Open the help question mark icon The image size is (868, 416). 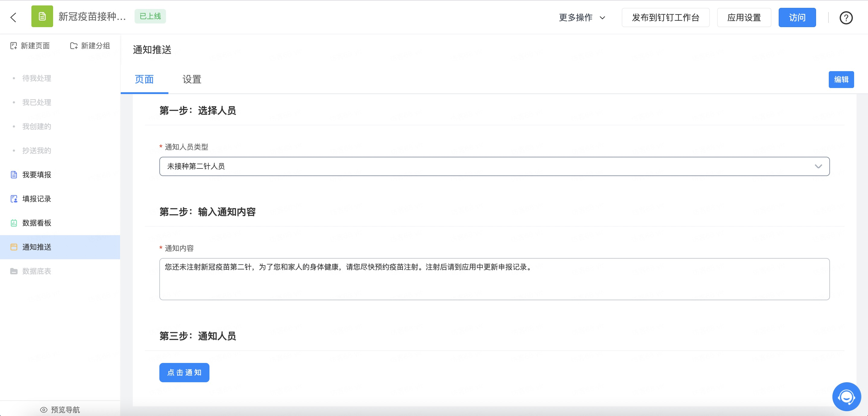(846, 18)
